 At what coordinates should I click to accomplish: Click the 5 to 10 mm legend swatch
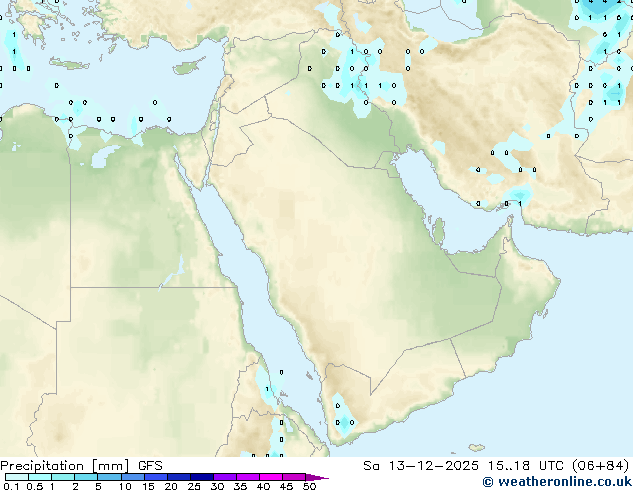pos(109,477)
